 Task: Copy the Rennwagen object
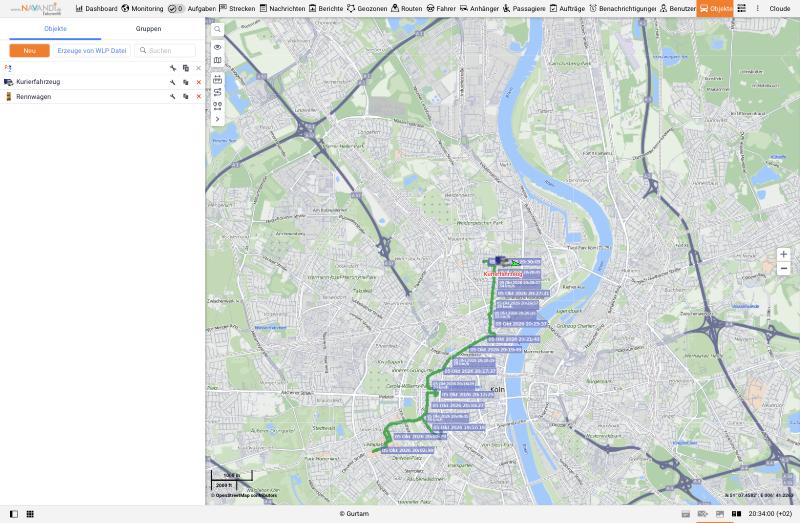[x=186, y=96]
